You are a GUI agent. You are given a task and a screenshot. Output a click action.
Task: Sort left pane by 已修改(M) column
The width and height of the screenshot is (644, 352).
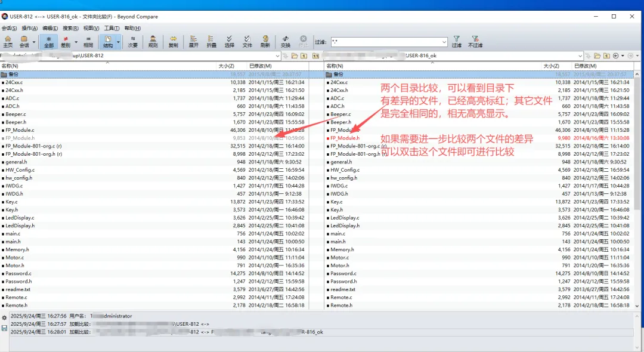coord(278,66)
